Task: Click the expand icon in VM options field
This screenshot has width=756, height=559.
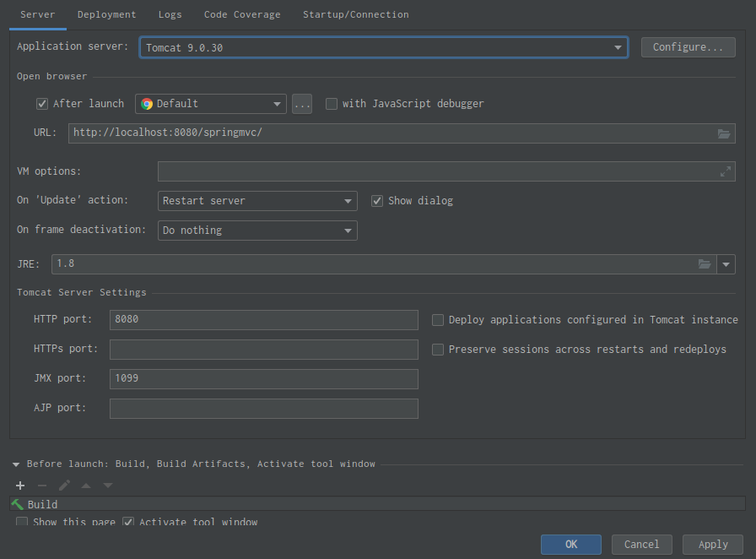Action: pos(725,171)
